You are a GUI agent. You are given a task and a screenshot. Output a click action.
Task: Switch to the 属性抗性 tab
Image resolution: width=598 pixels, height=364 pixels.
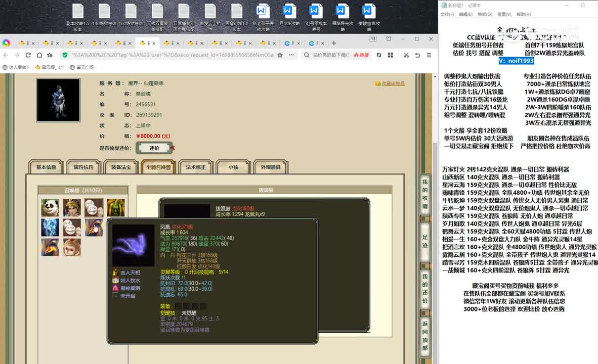coord(83,167)
